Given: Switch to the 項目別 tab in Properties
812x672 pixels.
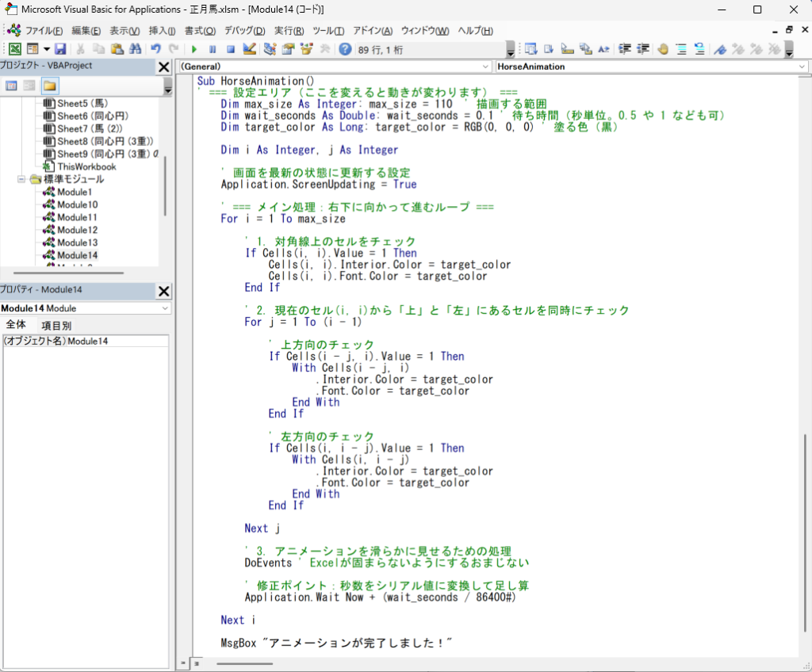Looking at the screenshot, I should [56, 325].
